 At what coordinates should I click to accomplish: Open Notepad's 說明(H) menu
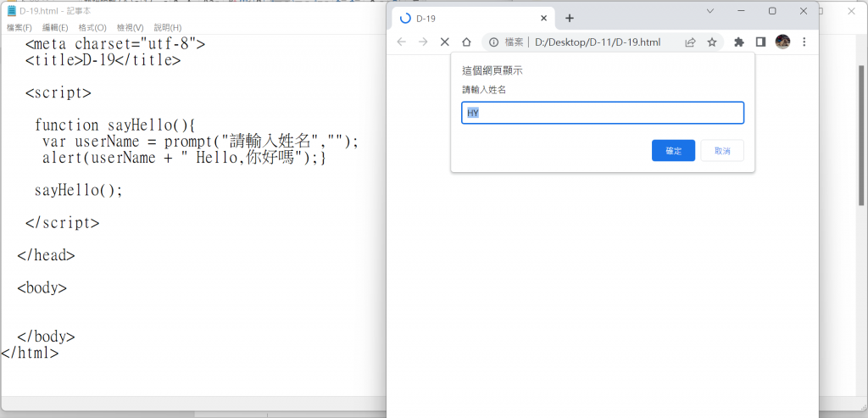click(x=168, y=28)
